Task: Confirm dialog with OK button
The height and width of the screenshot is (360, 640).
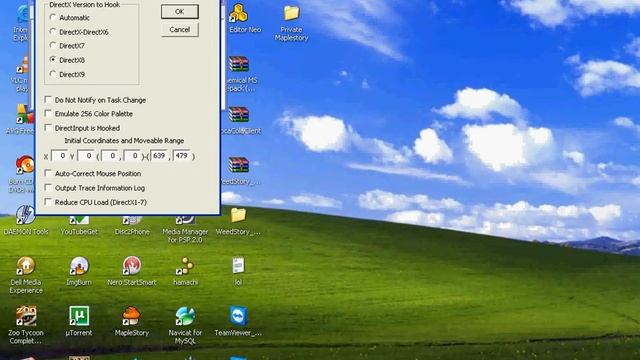Action: click(x=180, y=12)
